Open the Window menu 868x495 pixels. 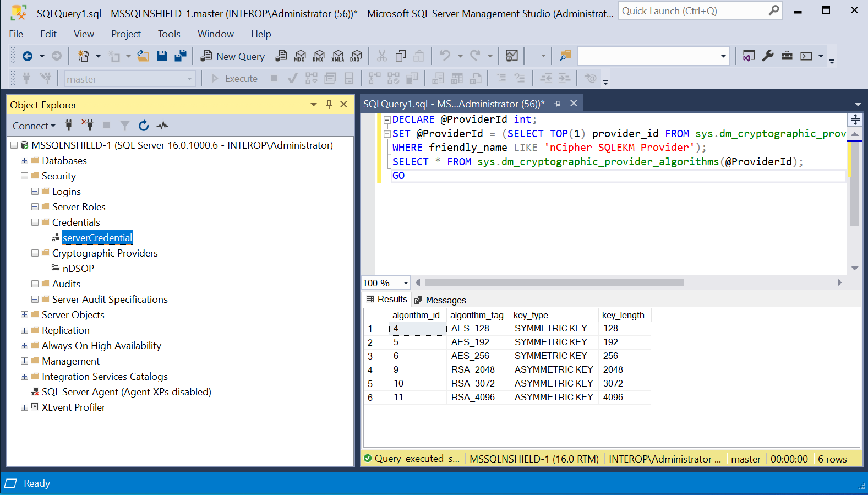216,34
